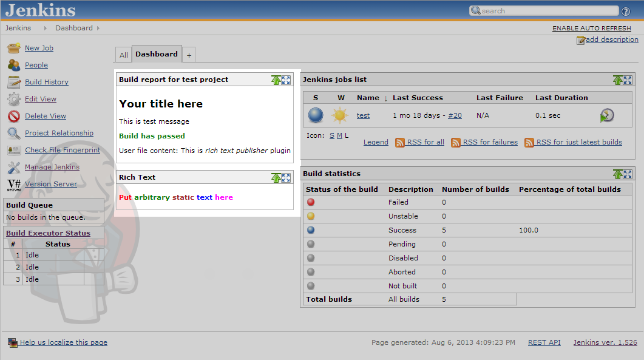The image size is (644, 360).
Task: Open the Manage Jenkins link
Action: (x=52, y=168)
